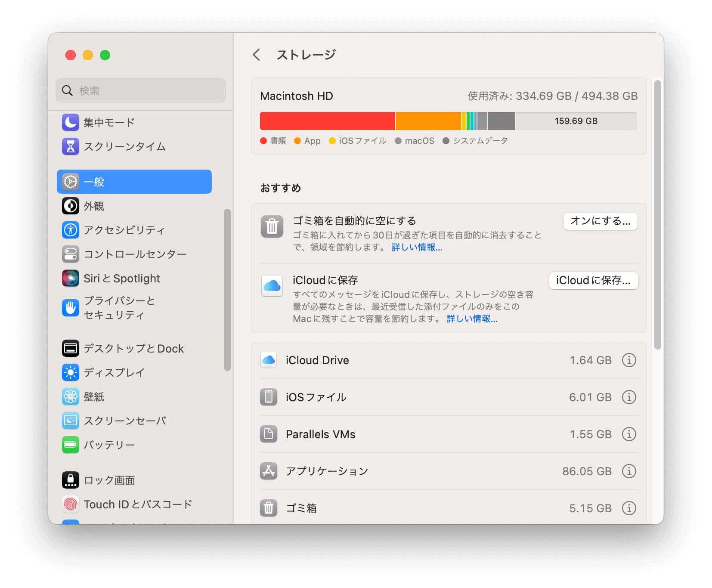Click the Touch ID fingerprint icon
This screenshot has width=712, height=588.
[71, 504]
